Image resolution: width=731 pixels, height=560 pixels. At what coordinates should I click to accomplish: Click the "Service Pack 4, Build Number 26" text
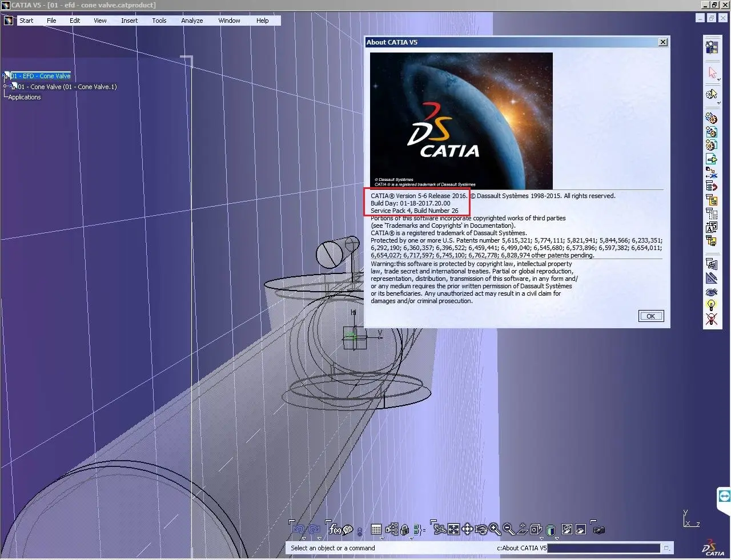414,211
